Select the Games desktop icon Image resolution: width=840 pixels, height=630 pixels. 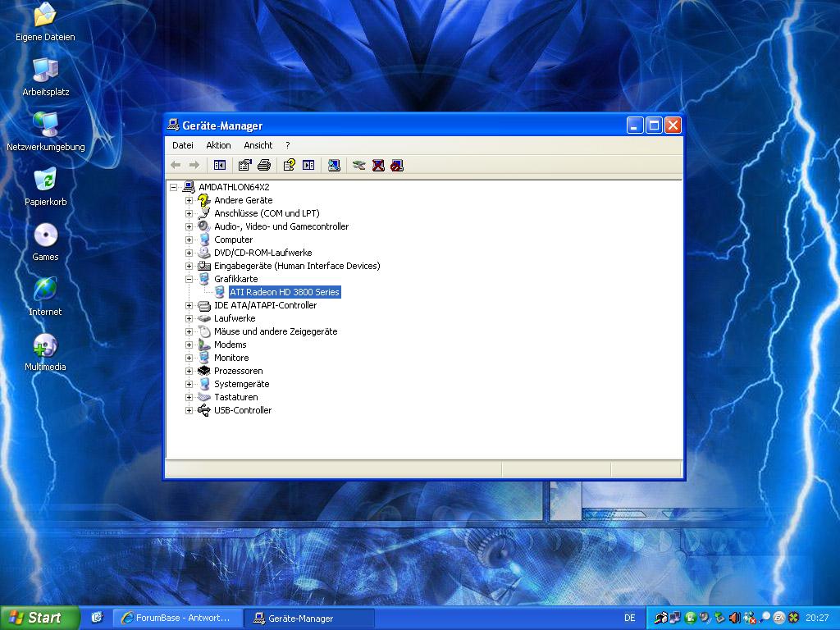[46, 242]
